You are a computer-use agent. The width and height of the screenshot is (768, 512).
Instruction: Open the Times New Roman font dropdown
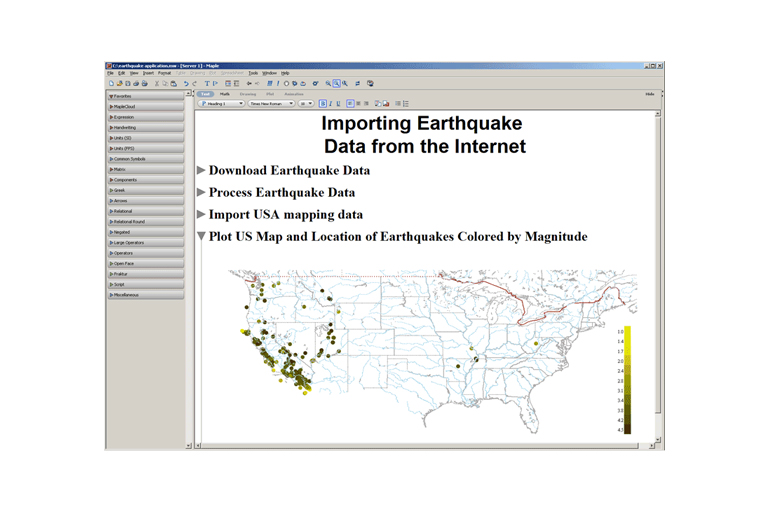tap(271, 103)
